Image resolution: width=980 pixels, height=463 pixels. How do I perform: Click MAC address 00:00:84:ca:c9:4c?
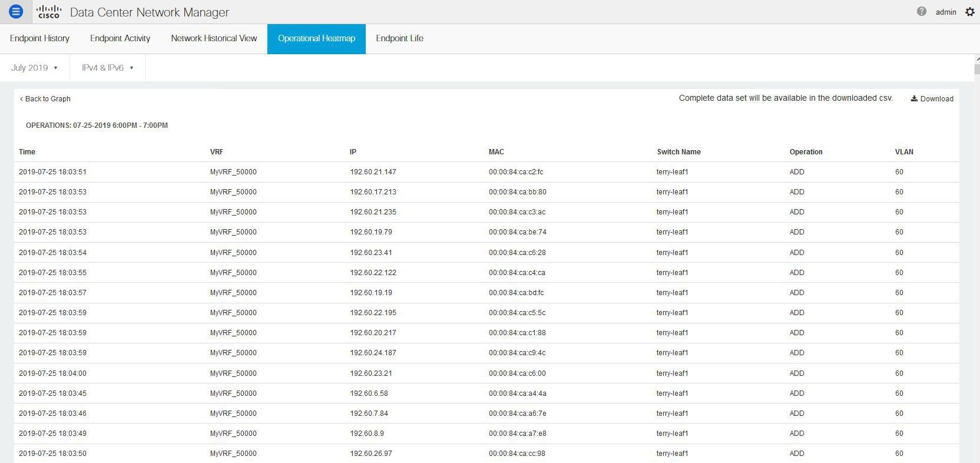tap(517, 353)
